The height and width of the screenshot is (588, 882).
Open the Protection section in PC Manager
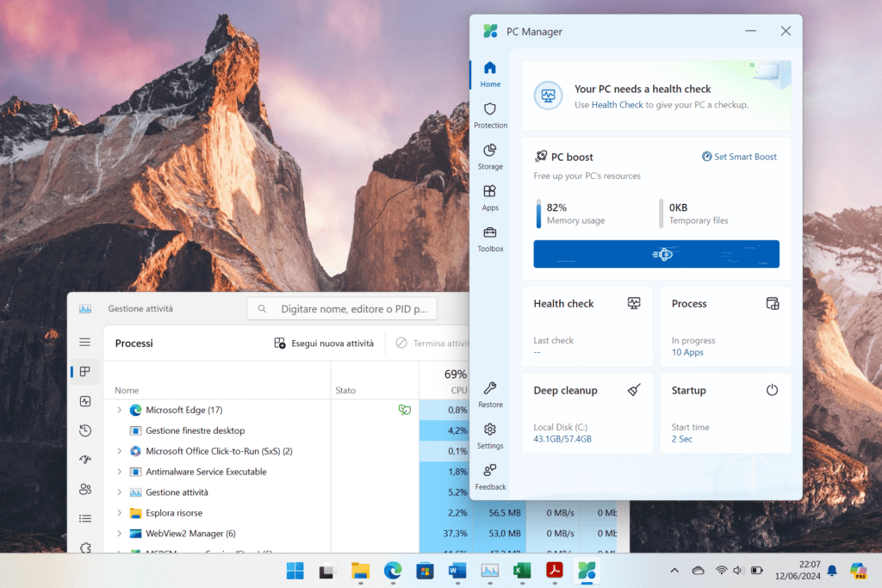coord(490,115)
